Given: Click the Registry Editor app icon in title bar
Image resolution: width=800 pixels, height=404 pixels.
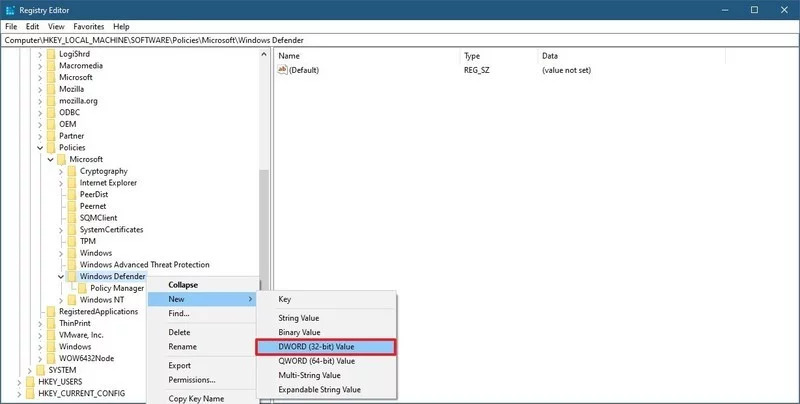Looking at the screenshot, I should (x=12, y=9).
